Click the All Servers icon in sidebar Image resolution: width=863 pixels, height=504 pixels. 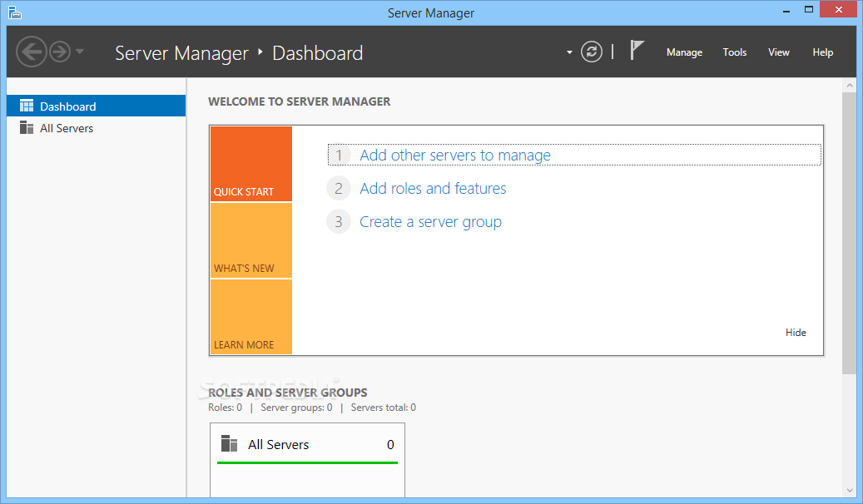(x=27, y=127)
